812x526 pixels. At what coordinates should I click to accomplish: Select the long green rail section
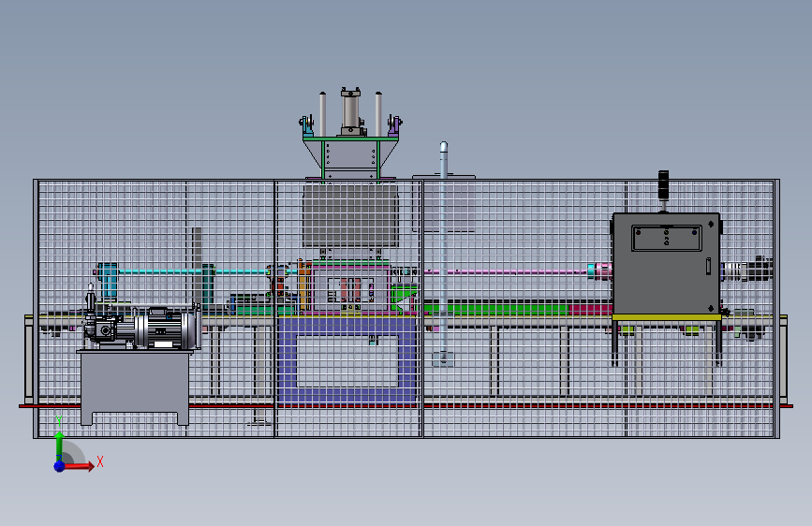(496, 310)
